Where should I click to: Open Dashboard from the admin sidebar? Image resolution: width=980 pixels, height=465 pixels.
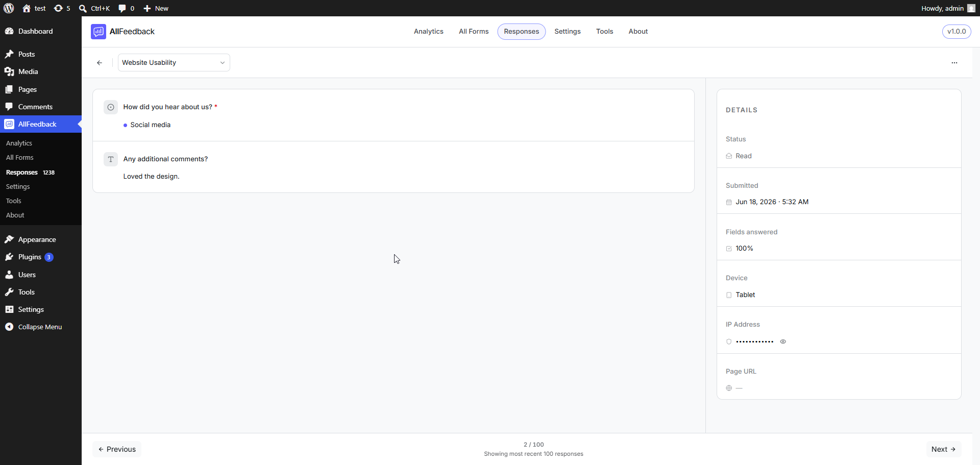tap(41, 31)
